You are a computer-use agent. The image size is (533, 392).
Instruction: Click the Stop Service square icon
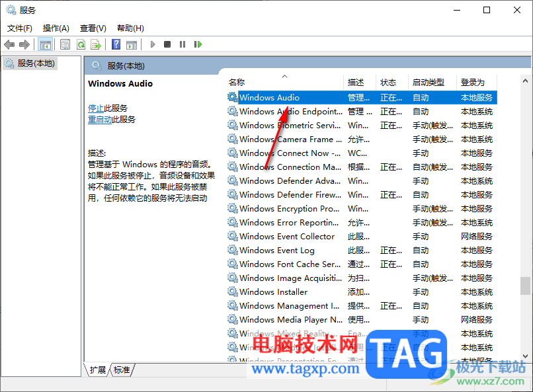tap(167, 44)
